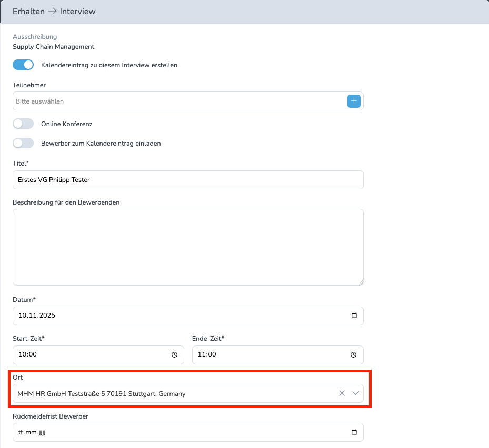Viewport: 489px width, 448px height.
Task: Expand the Ort dropdown chevron
Action: coord(356,393)
